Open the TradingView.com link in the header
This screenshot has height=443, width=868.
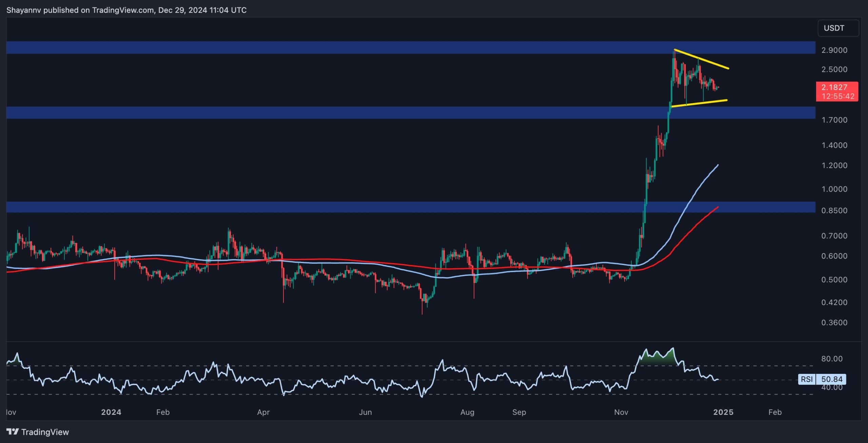pos(120,10)
